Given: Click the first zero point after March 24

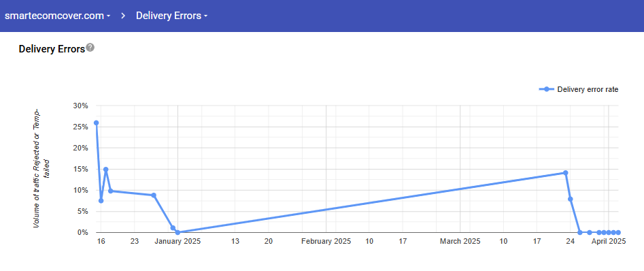Looking at the screenshot, I should [580, 232].
